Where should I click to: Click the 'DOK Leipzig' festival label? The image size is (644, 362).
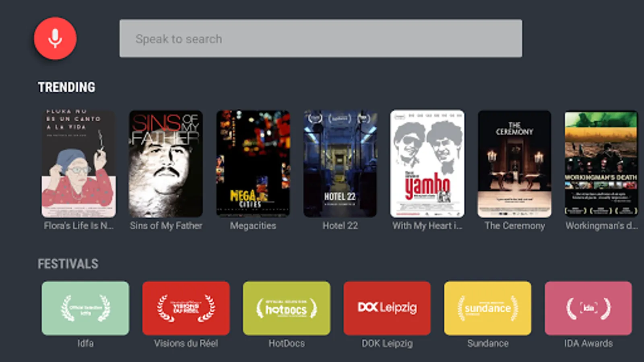point(387,343)
